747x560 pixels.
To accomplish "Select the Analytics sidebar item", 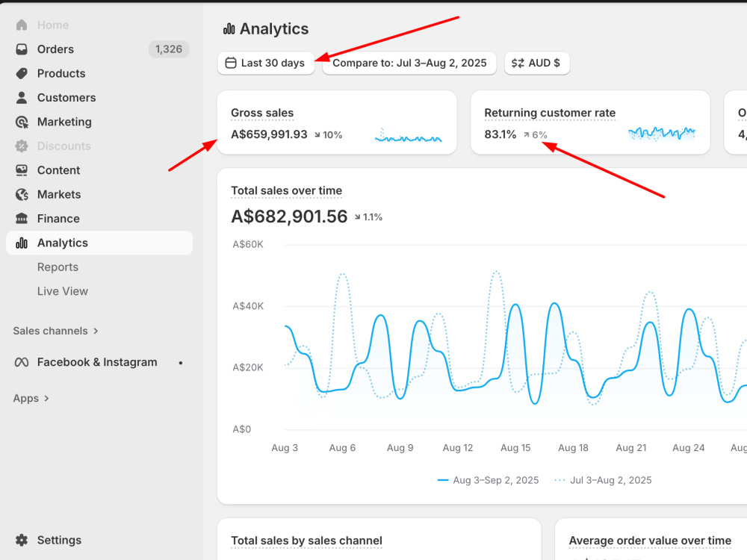I will pos(99,243).
